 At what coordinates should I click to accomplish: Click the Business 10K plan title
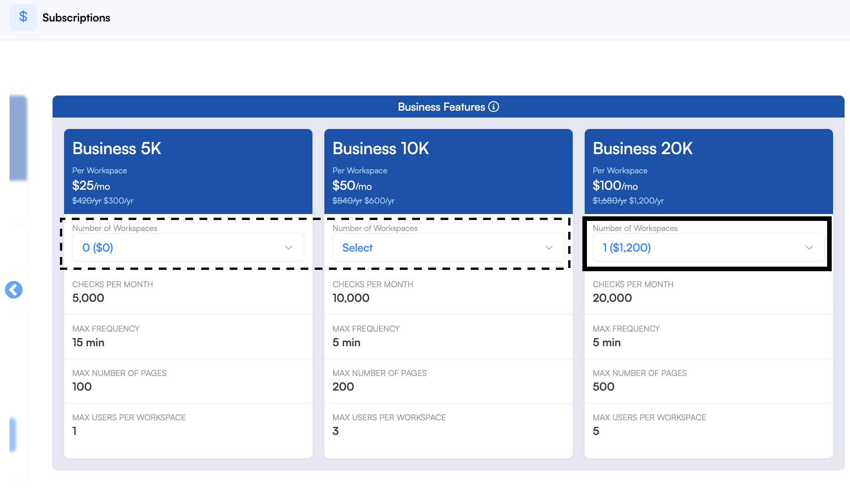(381, 148)
